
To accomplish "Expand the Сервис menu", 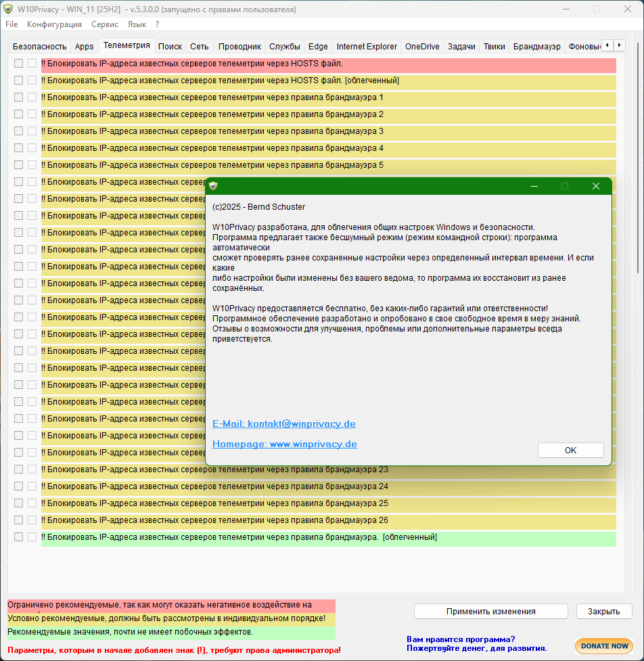I will tap(105, 24).
